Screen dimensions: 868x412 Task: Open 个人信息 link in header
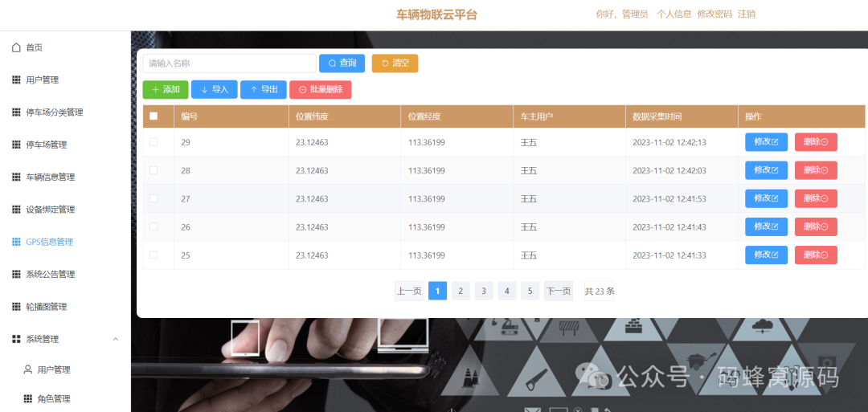[674, 14]
